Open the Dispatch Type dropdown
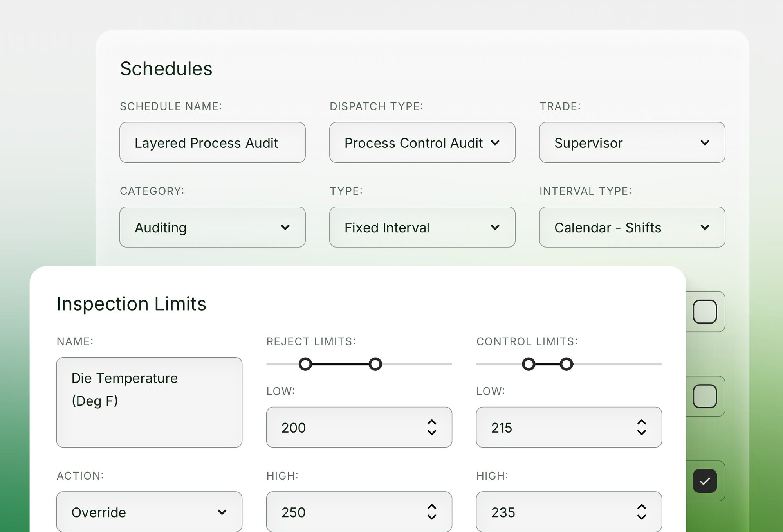 coord(422,142)
